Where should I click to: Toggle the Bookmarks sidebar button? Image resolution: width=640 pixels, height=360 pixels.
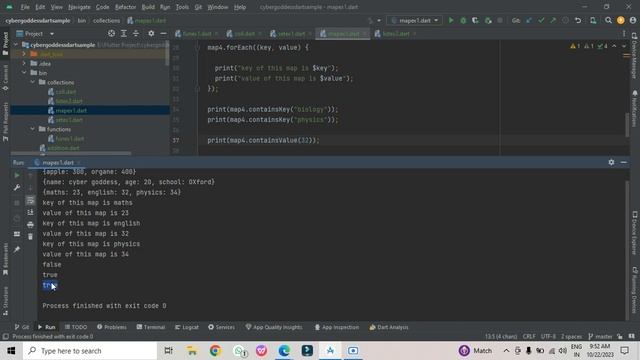5,260
